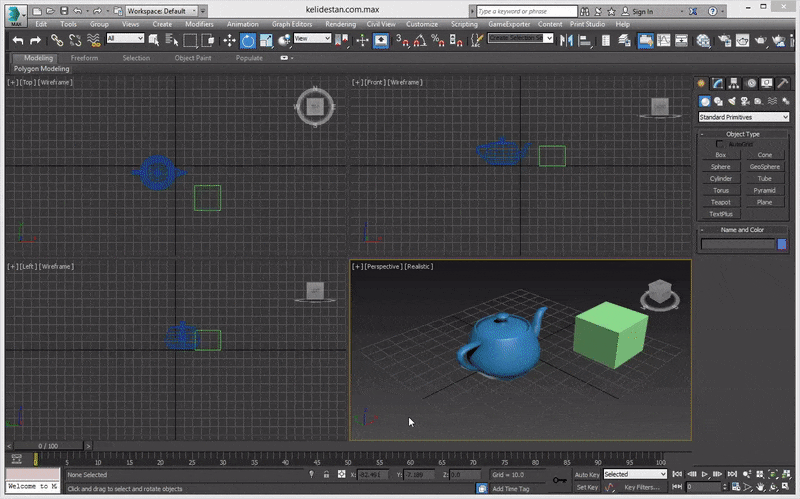Image resolution: width=800 pixels, height=499 pixels.
Task: Select the Cameras category icon
Action: 745,102
